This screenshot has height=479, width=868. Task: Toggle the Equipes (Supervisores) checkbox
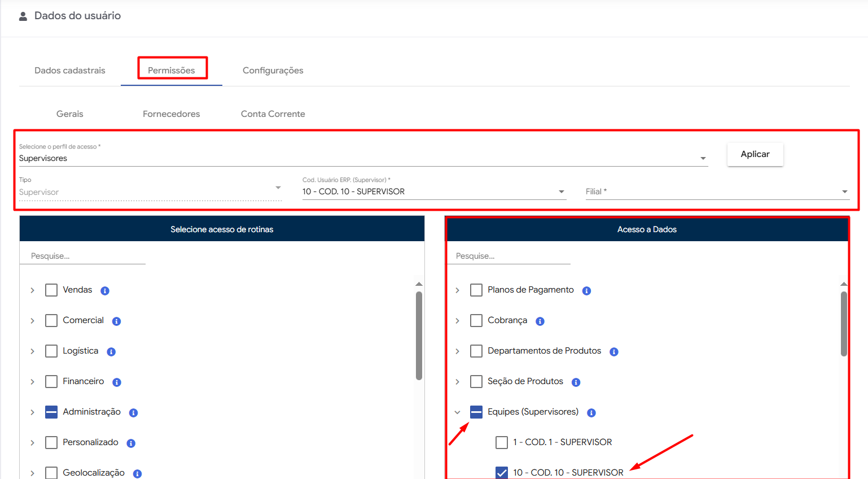[476, 412]
